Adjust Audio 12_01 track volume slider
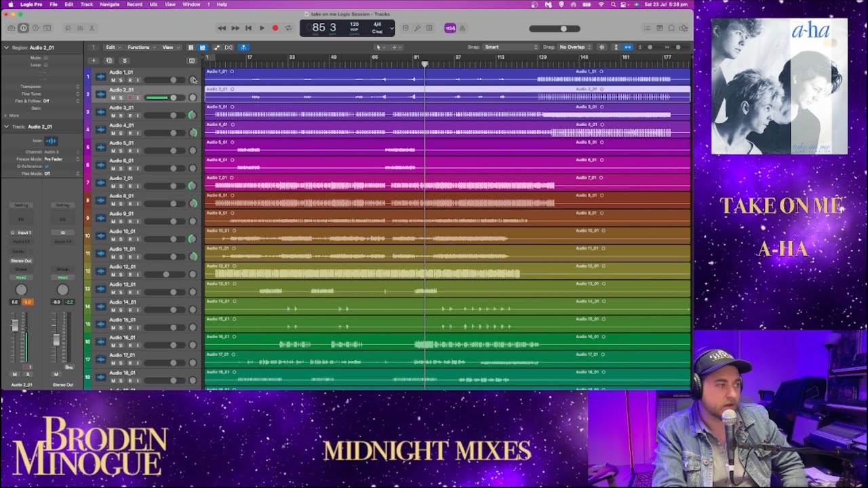This screenshot has height=488, width=868. point(163,274)
